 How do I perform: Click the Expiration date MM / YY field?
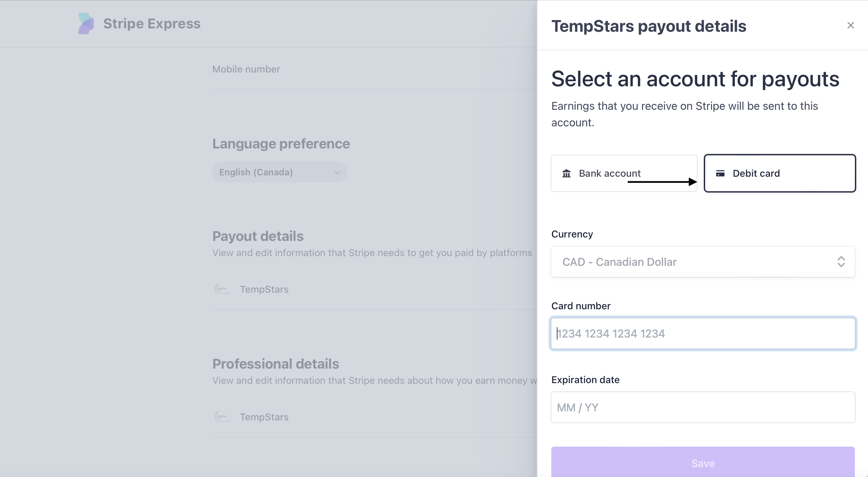coord(702,407)
